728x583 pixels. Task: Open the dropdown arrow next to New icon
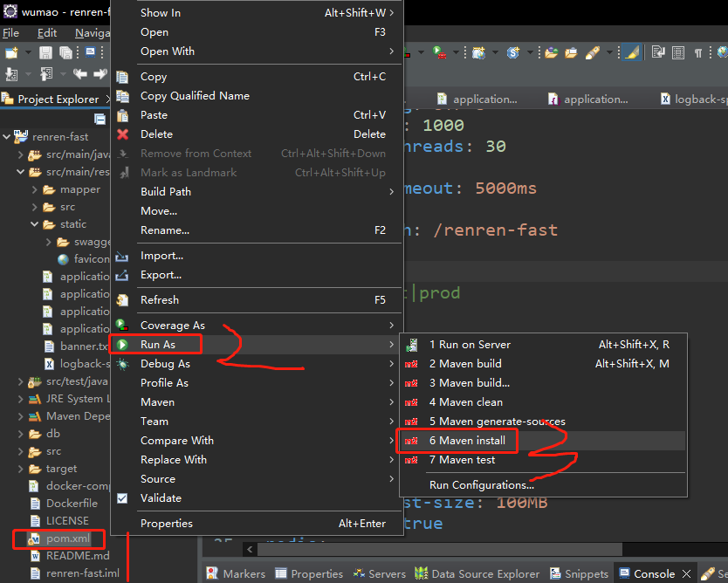[x=28, y=52]
